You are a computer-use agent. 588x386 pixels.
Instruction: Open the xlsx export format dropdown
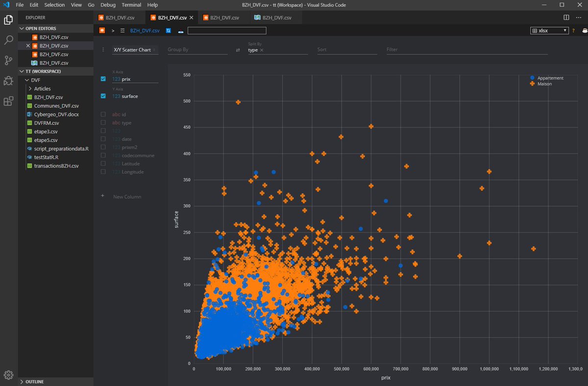point(550,30)
